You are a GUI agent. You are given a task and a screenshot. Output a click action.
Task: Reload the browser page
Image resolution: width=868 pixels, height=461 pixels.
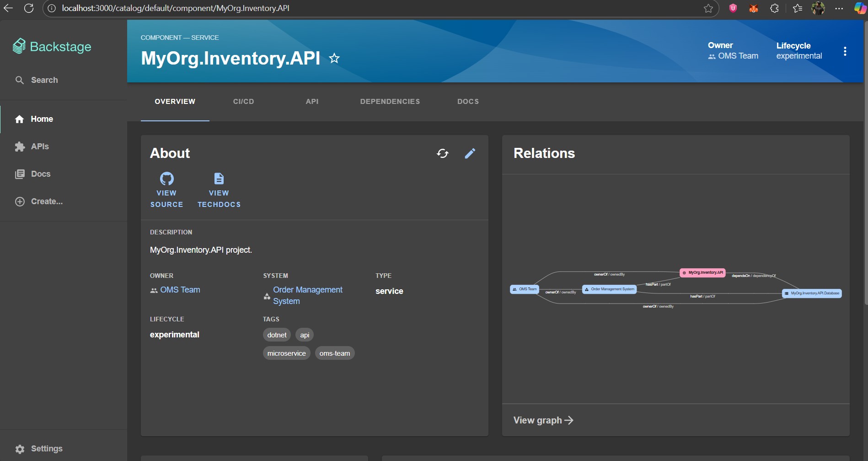coord(29,8)
